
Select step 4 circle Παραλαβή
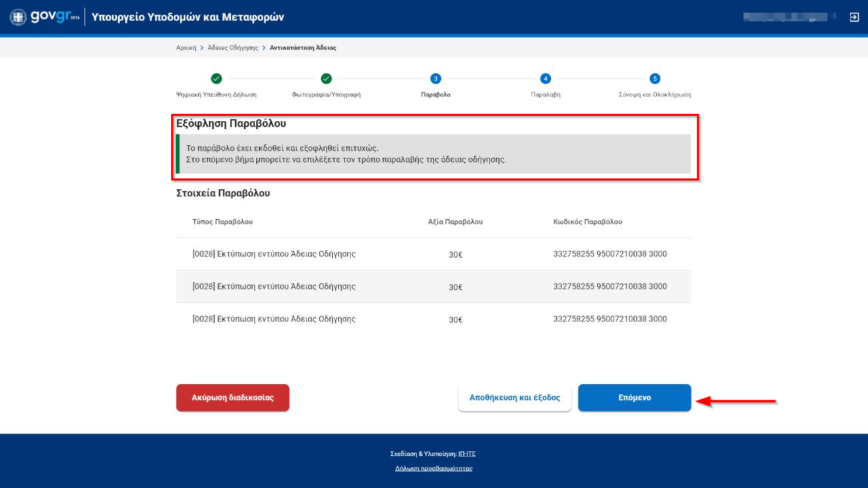click(x=545, y=79)
